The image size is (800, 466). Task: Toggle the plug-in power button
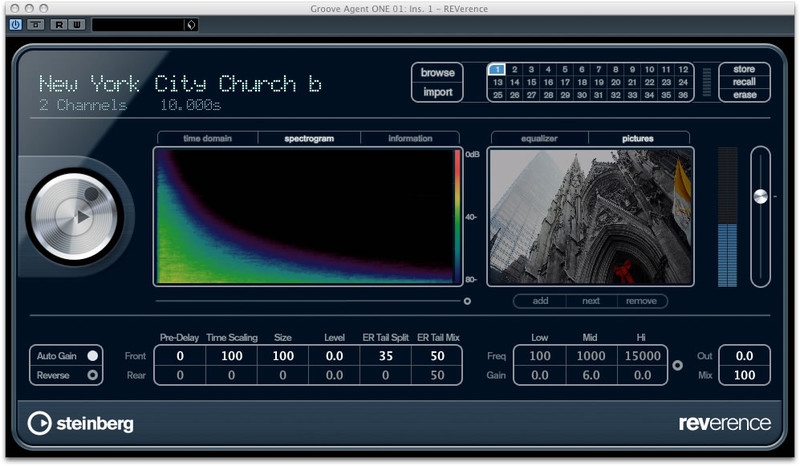point(16,24)
